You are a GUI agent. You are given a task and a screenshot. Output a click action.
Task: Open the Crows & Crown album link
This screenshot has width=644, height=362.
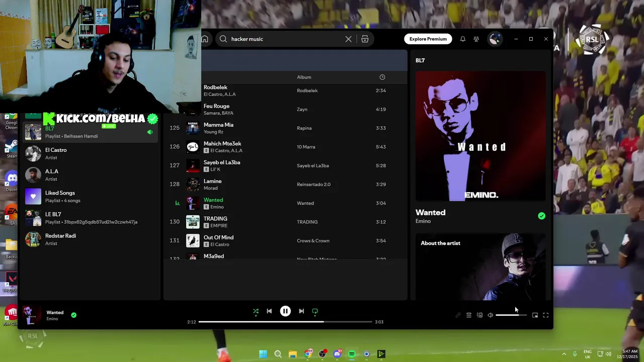coord(313,241)
